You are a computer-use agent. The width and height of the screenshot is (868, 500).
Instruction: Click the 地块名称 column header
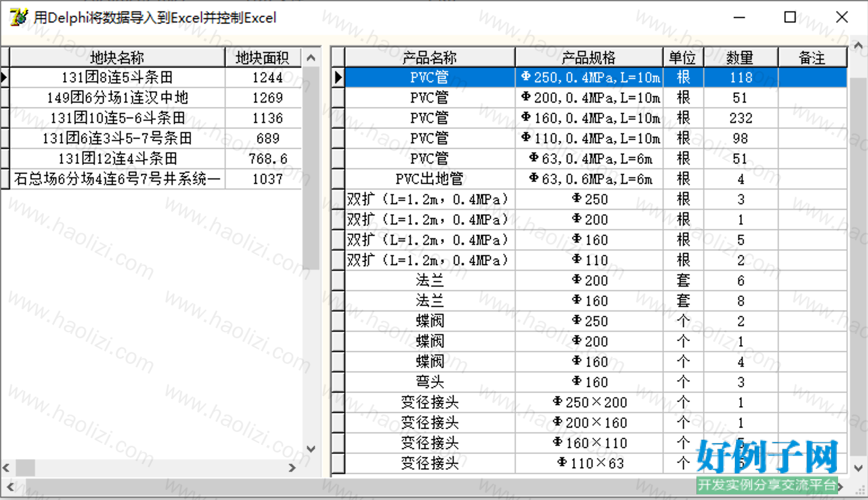(x=117, y=58)
